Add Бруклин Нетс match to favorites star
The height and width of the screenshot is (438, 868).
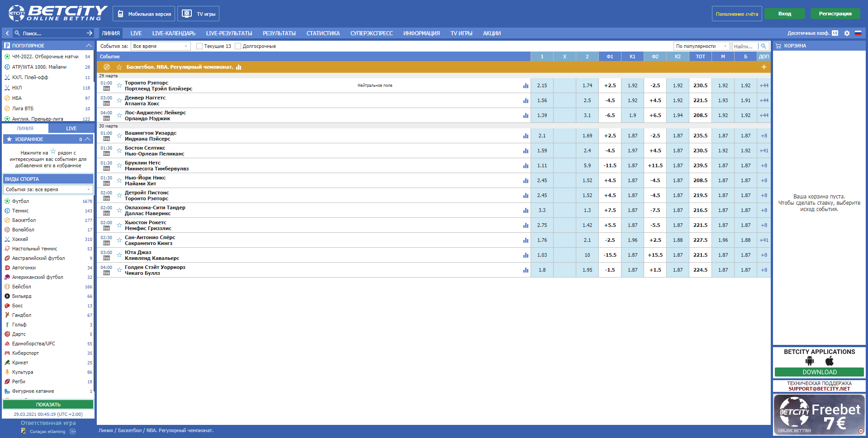119,165
